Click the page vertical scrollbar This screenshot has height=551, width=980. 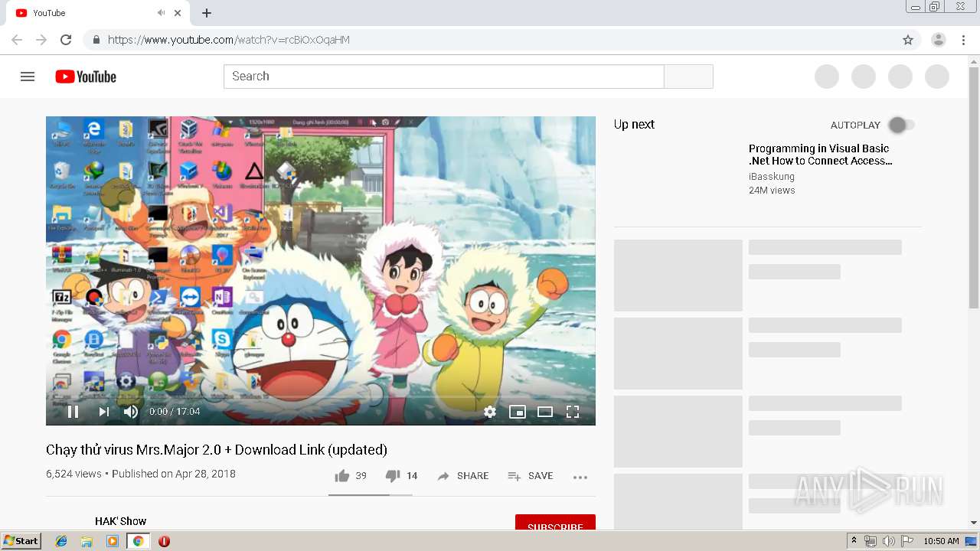(x=974, y=187)
